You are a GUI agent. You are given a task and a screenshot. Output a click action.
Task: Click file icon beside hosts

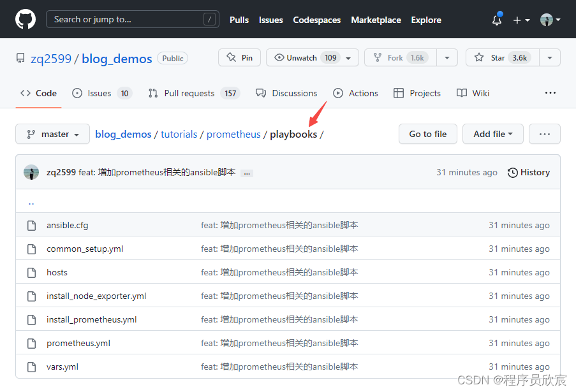point(32,272)
